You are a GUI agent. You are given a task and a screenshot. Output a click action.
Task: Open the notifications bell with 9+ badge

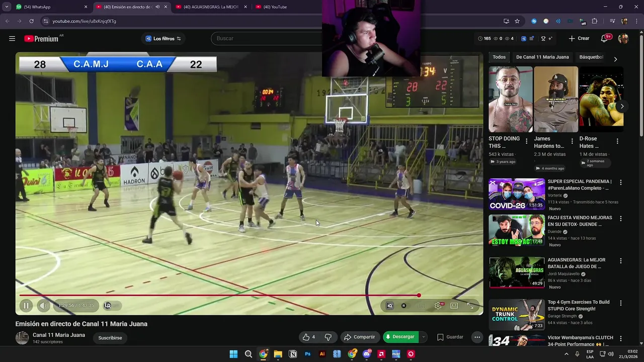click(x=605, y=39)
